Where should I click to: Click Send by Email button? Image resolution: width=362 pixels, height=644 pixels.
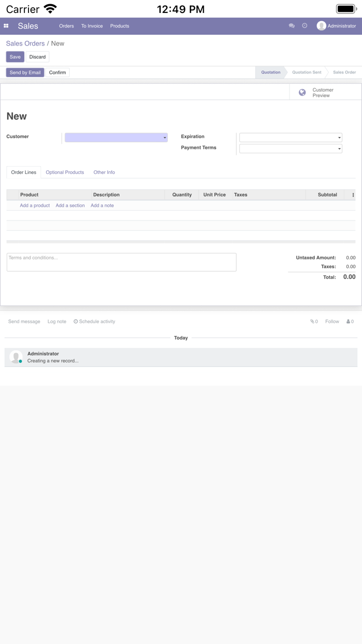click(25, 72)
